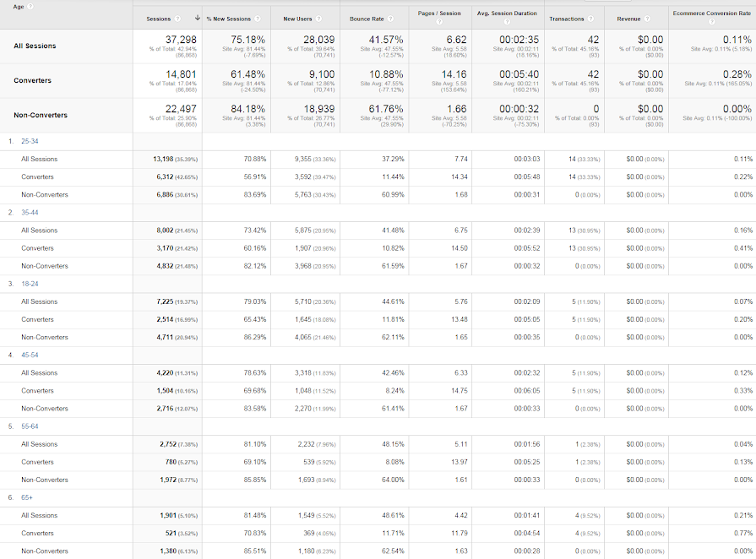Open the 35-44 age group link

click(30, 213)
